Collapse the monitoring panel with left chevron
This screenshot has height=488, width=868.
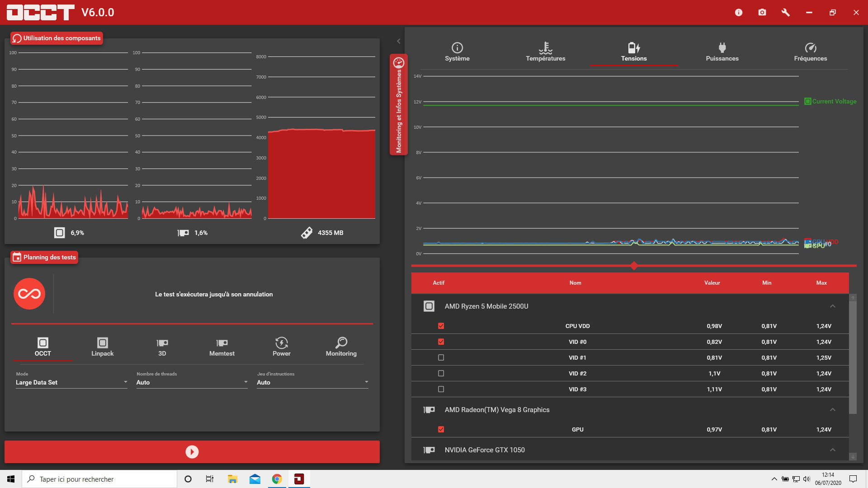[399, 41]
